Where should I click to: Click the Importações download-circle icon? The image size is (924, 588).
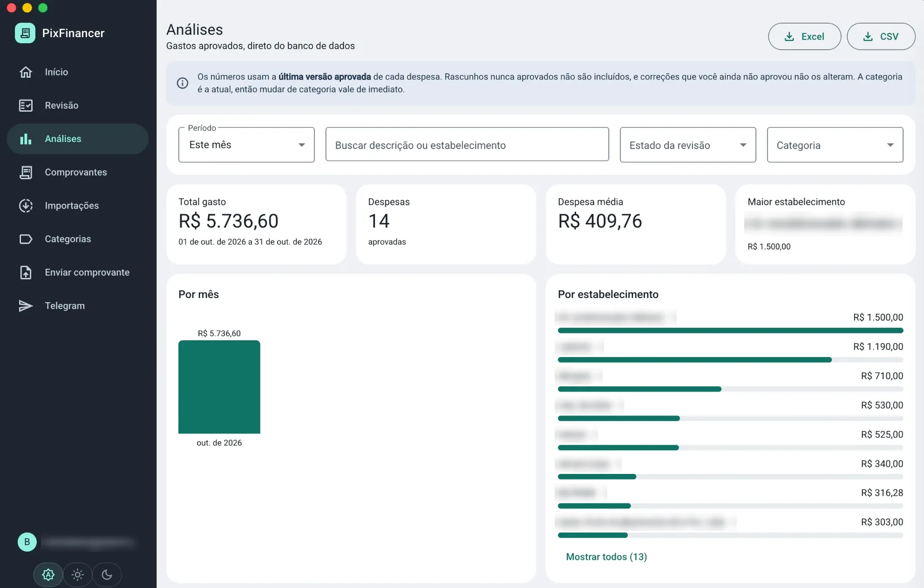tap(26, 205)
